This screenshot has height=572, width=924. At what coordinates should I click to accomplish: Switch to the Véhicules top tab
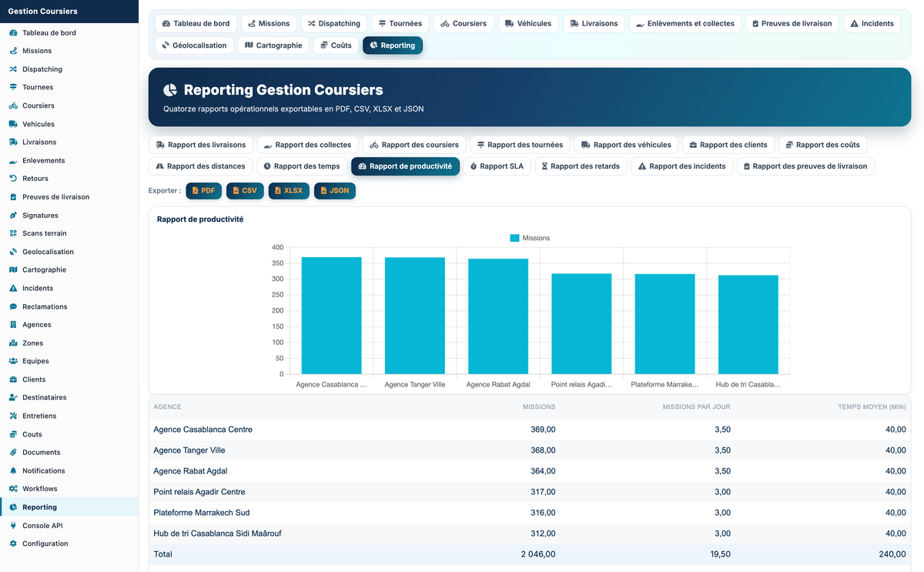tap(528, 24)
